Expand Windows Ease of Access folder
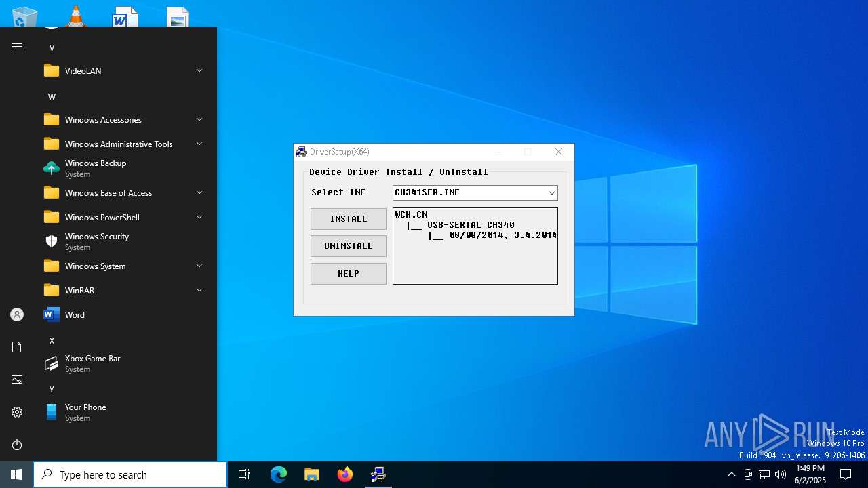Viewport: 868px width, 488px height. 125,192
